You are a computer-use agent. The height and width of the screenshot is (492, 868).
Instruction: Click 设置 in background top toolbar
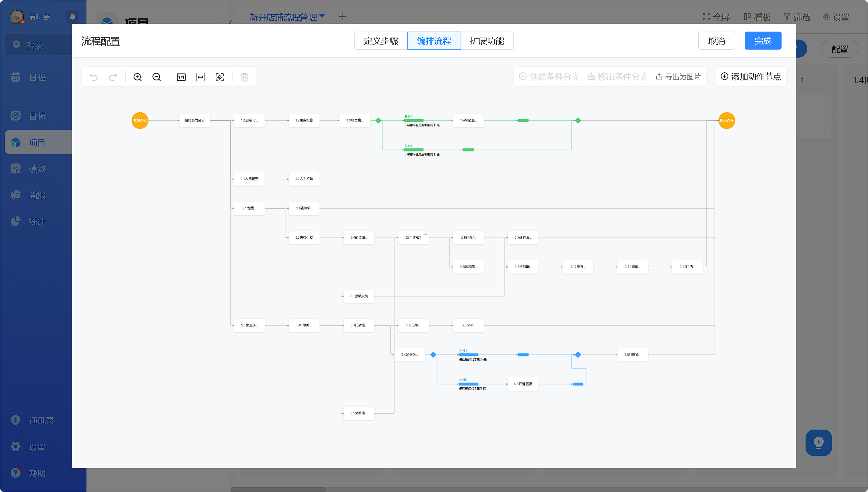click(x=836, y=17)
